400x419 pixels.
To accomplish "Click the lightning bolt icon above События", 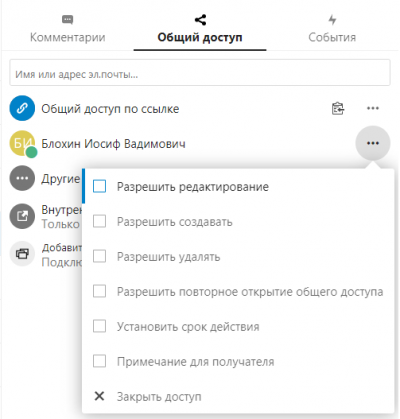I will click(332, 20).
